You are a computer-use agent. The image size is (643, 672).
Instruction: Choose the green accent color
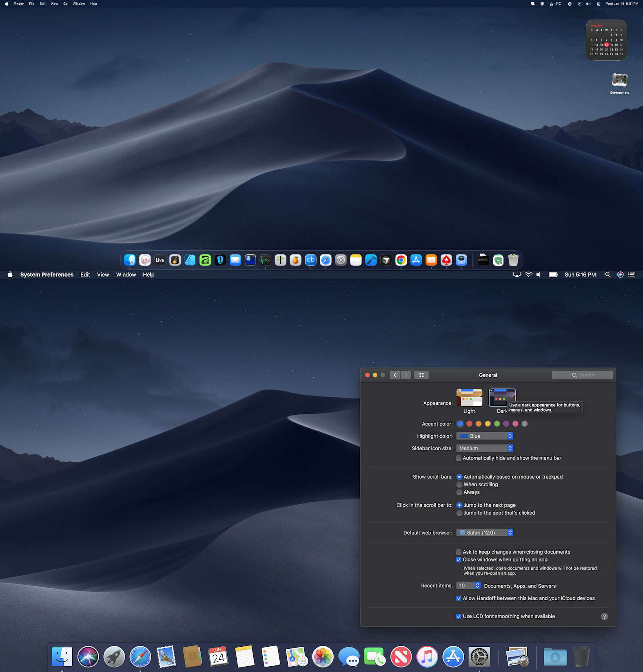point(497,424)
